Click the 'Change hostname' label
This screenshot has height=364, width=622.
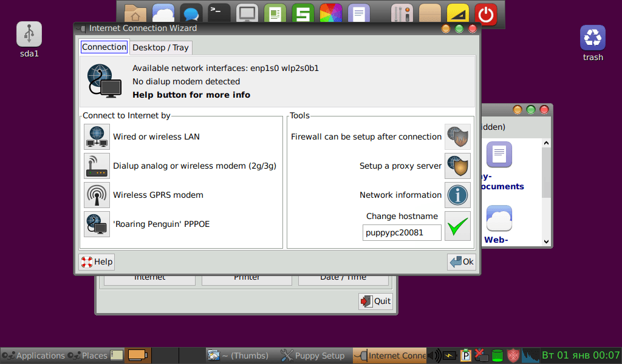click(402, 216)
